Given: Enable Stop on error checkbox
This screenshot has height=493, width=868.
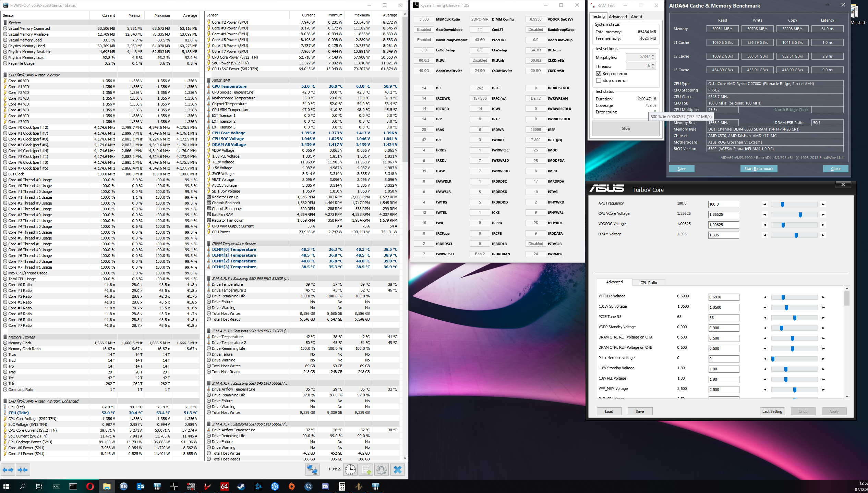Looking at the screenshot, I should click(599, 81).
